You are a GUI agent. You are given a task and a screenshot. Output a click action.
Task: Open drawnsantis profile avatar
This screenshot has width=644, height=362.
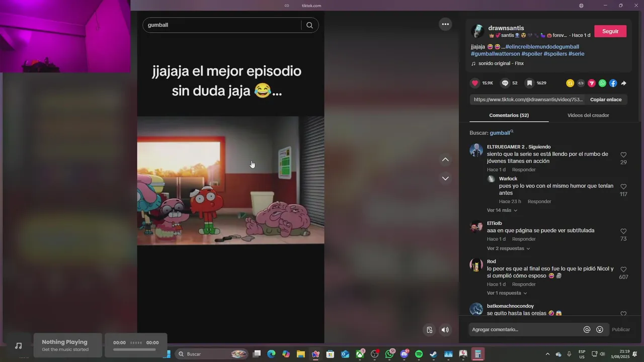(x=477, y=31)
